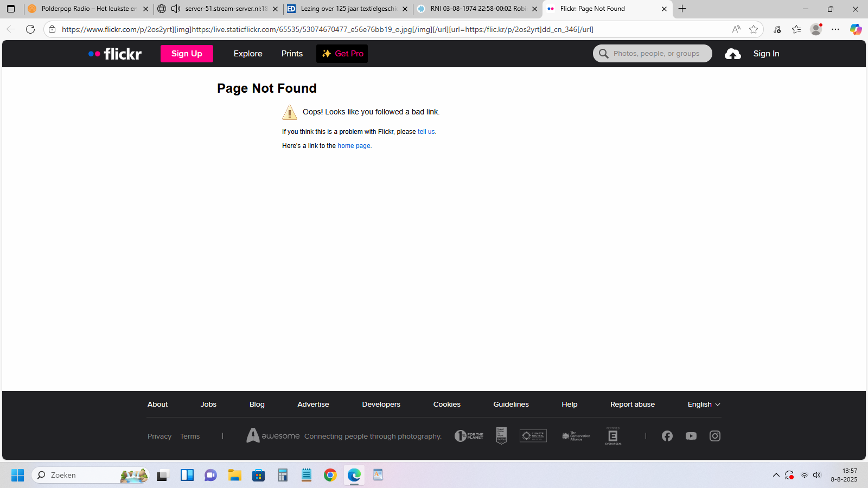Image resolution: width=868 pixels, height=488 pixels.
Task: Open the Copilot sidebar icon
Action: pos(856,29)
